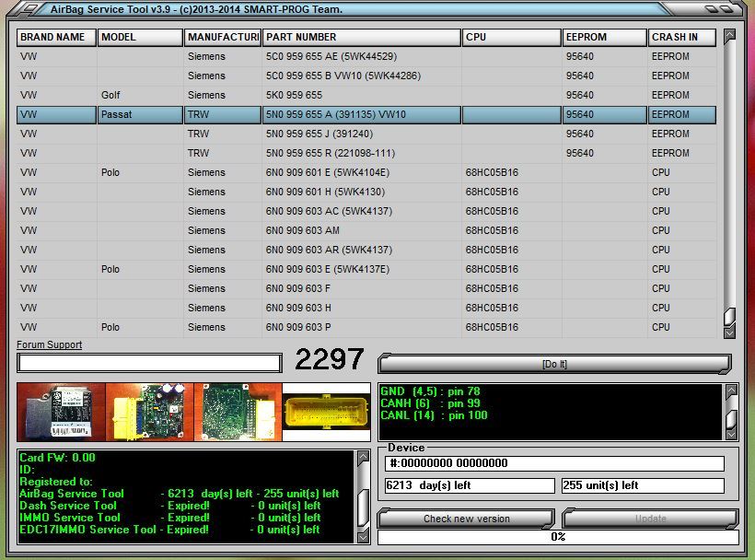Image resolution: width=755 pixels, height=560 pixels.
Task: Sort by the PART NUMBER column header
Action: coord(362,38)
